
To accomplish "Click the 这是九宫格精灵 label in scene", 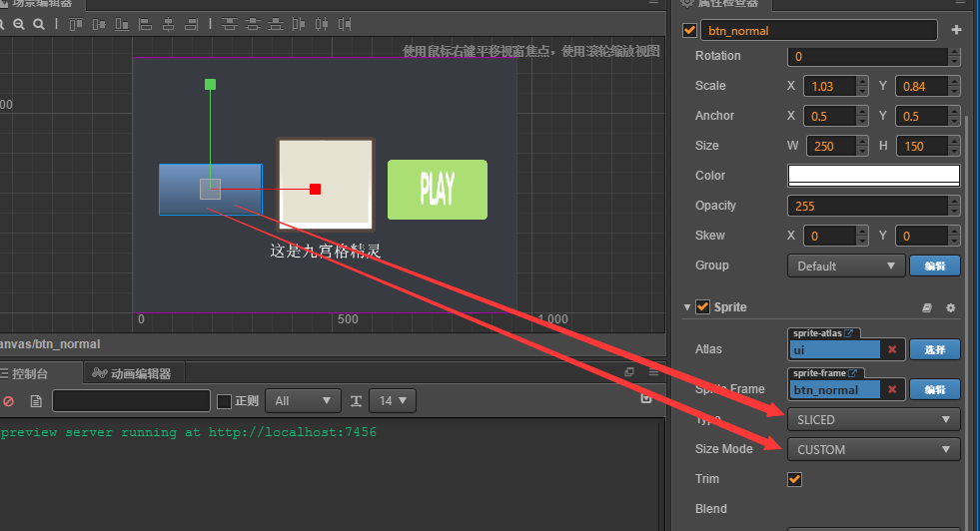I will [x=326, y=252].
